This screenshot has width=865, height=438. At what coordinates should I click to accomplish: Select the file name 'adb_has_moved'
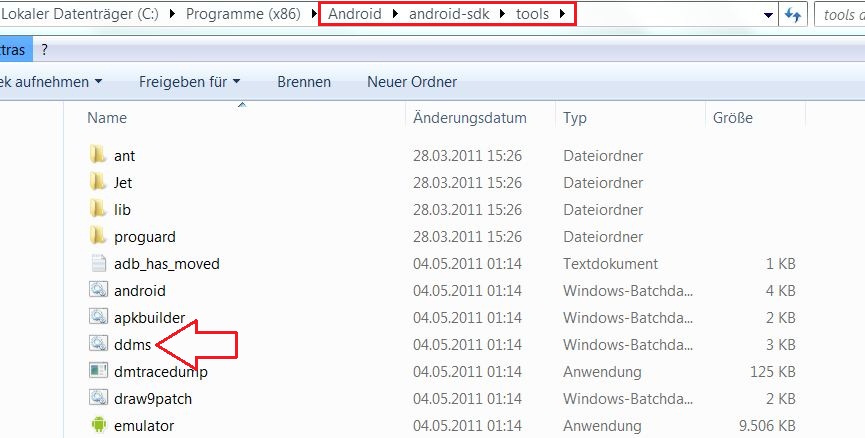coord(167,264)
